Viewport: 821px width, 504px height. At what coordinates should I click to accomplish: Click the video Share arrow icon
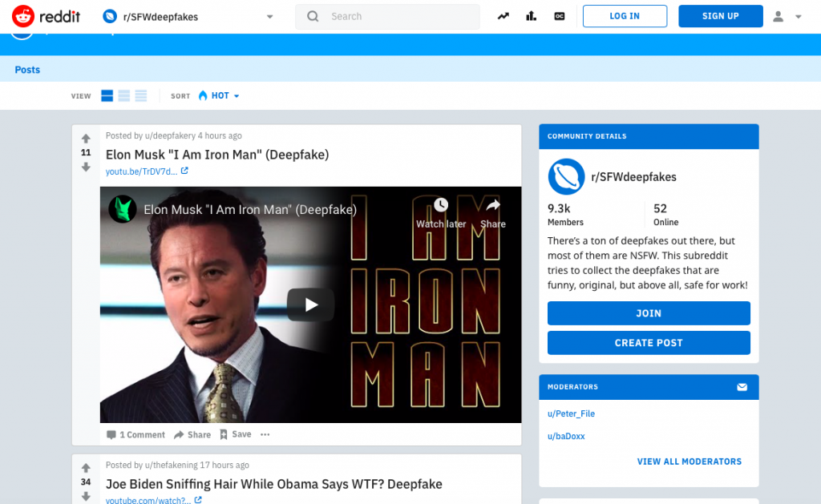pyautogui.click(x=493, y=204)
